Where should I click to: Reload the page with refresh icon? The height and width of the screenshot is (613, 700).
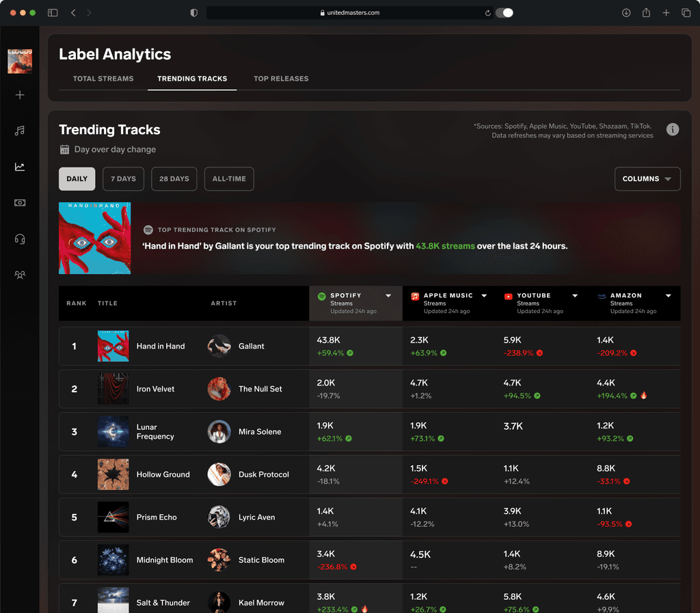(488, 13)
